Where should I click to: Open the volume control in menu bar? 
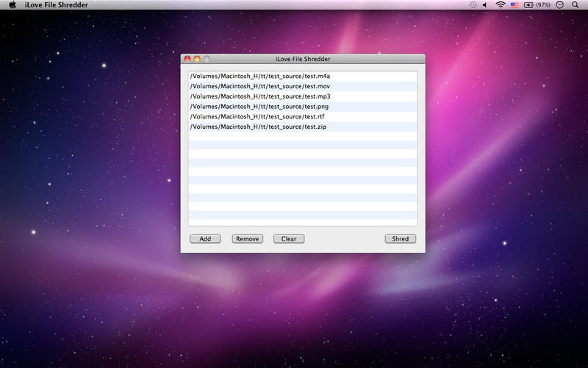485,5
